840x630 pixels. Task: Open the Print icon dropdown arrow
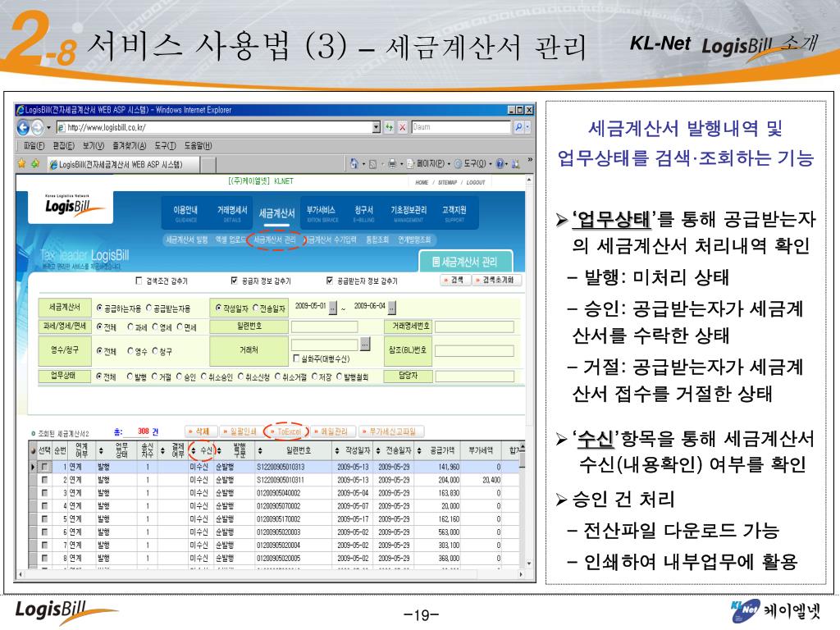click(401, 164)
